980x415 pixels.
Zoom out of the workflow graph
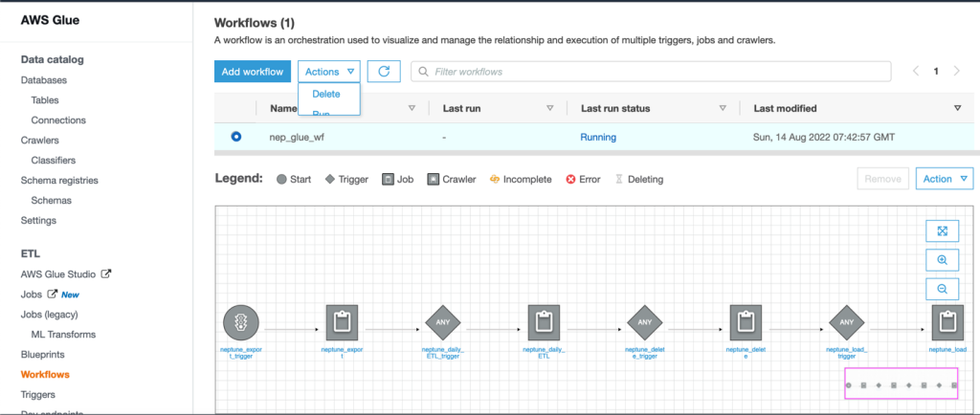point(943,289)
